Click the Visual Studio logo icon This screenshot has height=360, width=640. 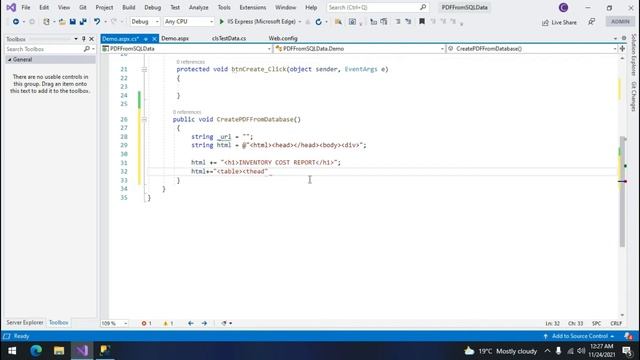11,7
